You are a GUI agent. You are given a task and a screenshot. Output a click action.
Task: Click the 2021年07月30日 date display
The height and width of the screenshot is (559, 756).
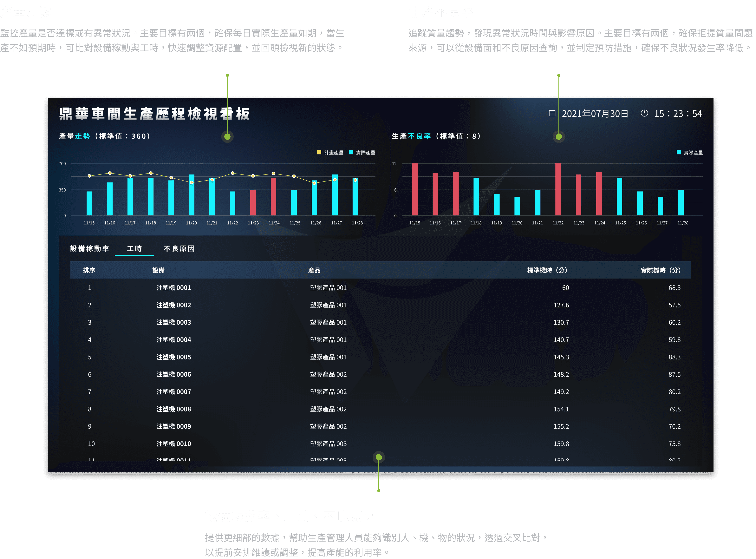(595, 114)
